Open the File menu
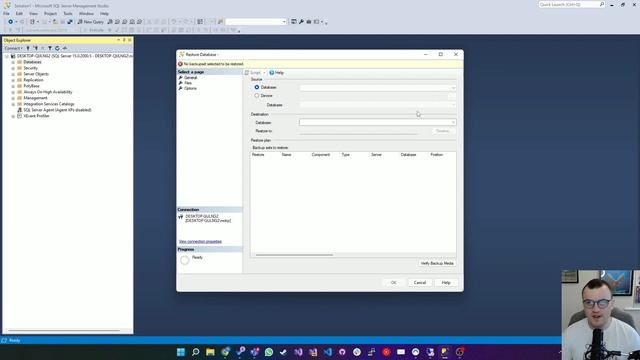 6,13
